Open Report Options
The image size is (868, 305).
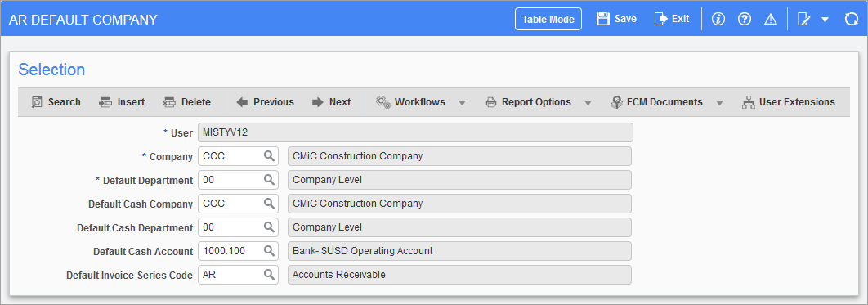pos(529,102)
